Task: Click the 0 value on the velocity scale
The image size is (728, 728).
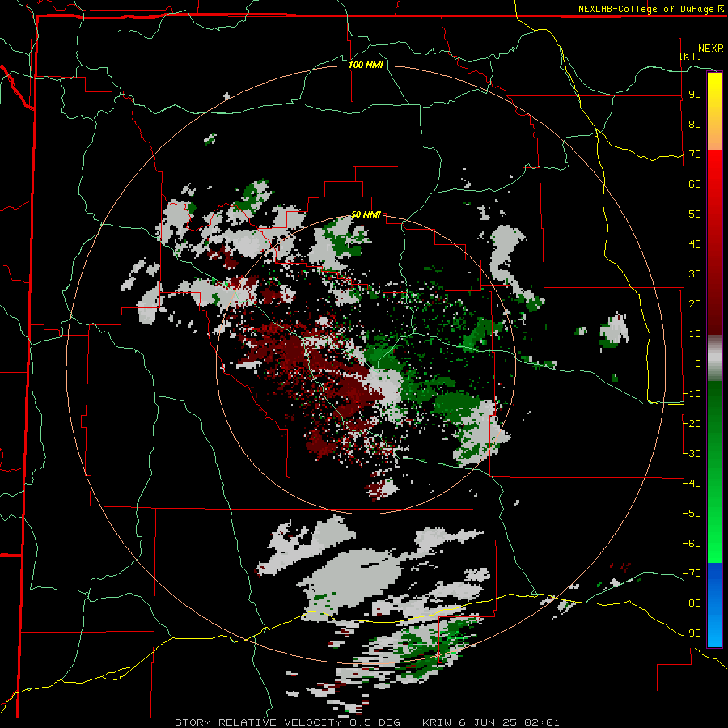Action: [x=698, y=364]
